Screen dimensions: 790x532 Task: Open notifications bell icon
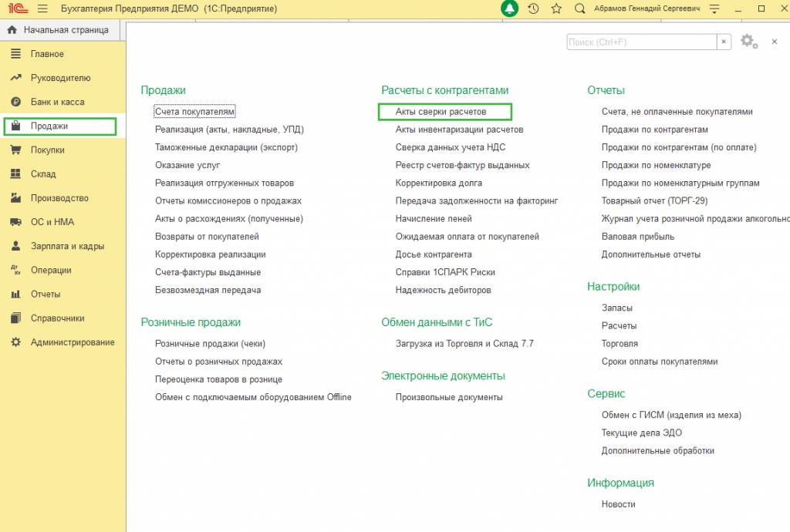click(x=509, y=8)
